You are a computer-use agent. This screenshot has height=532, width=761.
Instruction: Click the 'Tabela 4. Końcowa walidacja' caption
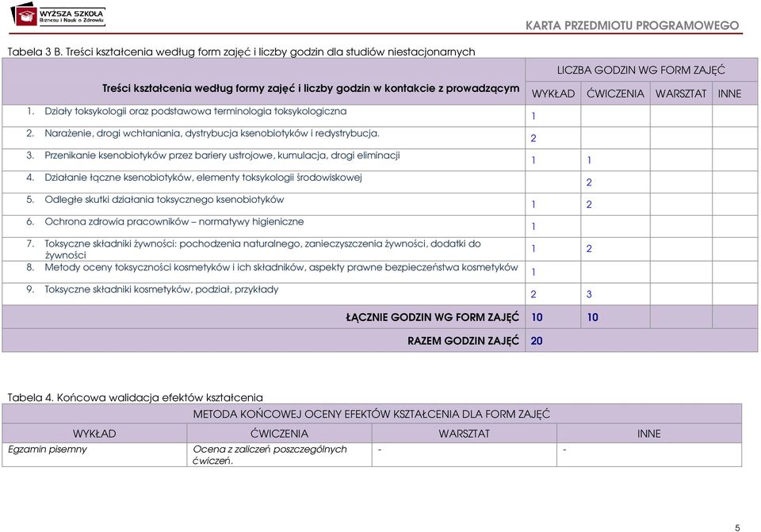135,397
